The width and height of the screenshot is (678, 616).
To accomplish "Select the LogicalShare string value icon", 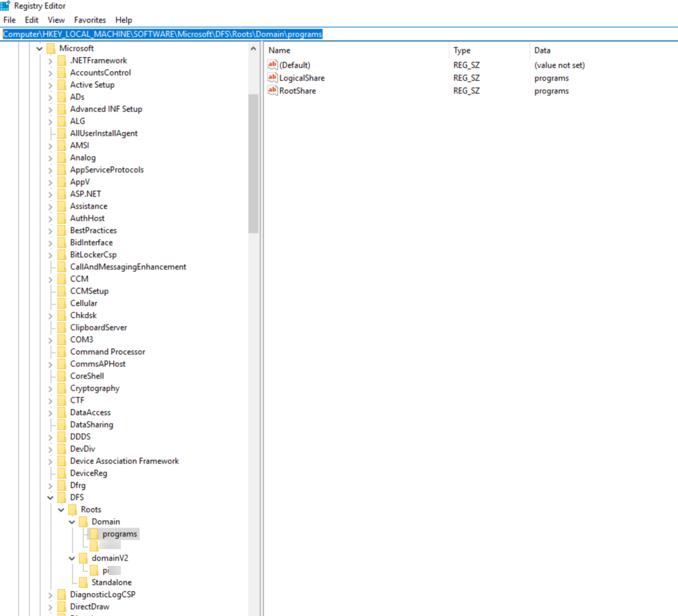I will 273,78.
